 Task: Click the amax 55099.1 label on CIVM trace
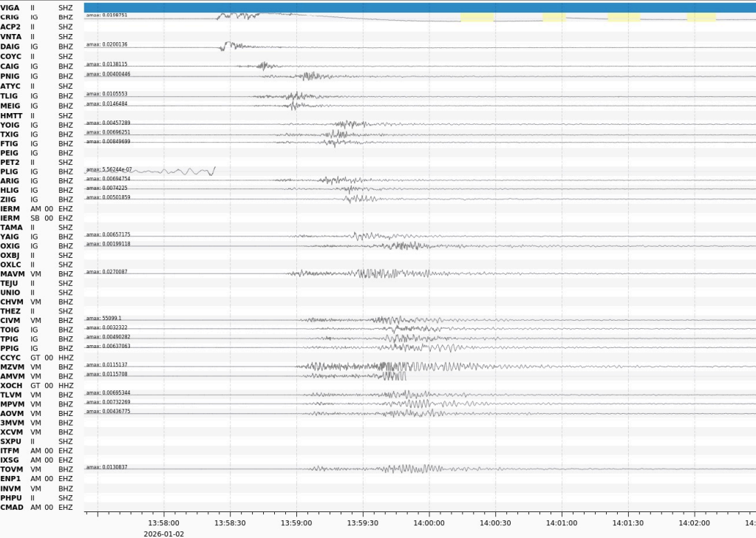click(104, 318)
